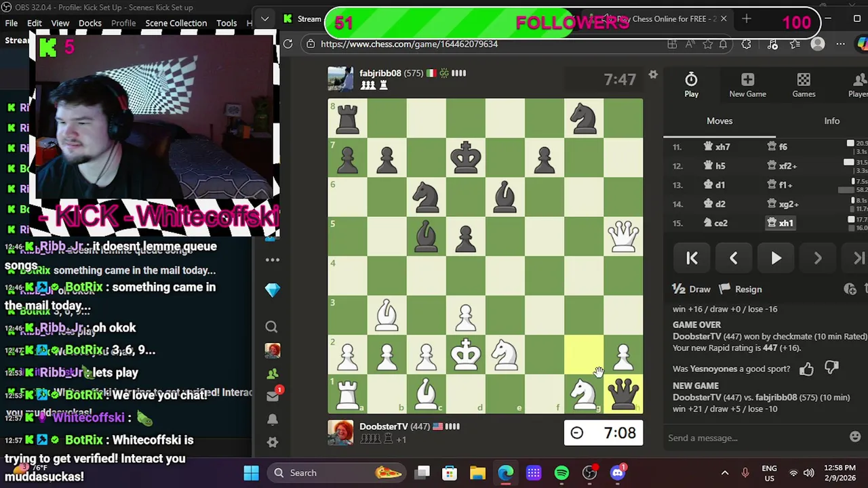Jump to first move of game
The image size is (868, 488).
tap(692, 258)
